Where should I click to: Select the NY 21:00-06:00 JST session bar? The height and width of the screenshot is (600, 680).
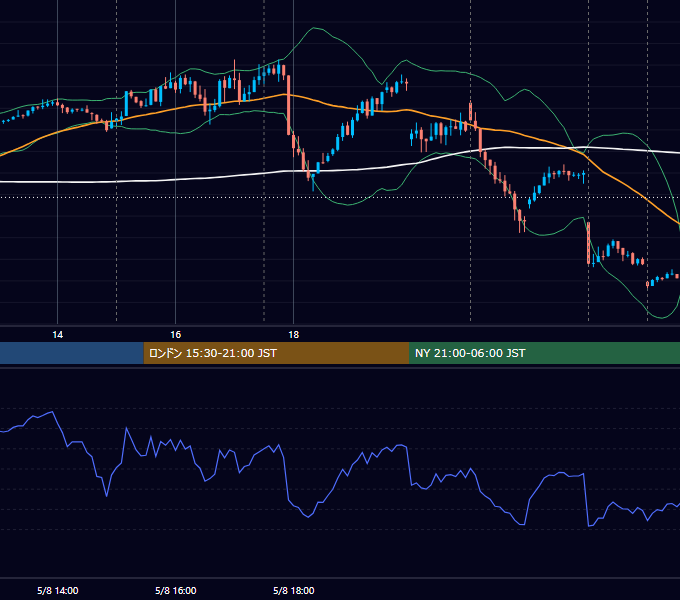click(x=544, y=353)
